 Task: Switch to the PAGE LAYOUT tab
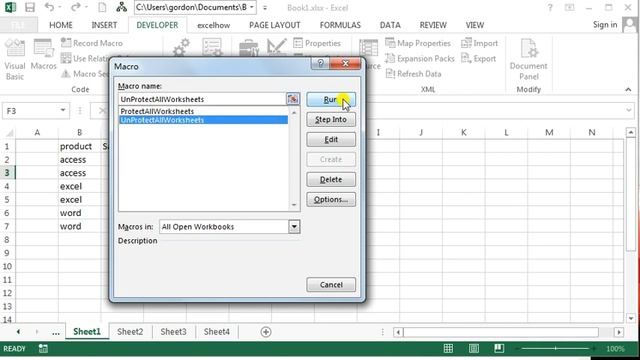point(275,25)
